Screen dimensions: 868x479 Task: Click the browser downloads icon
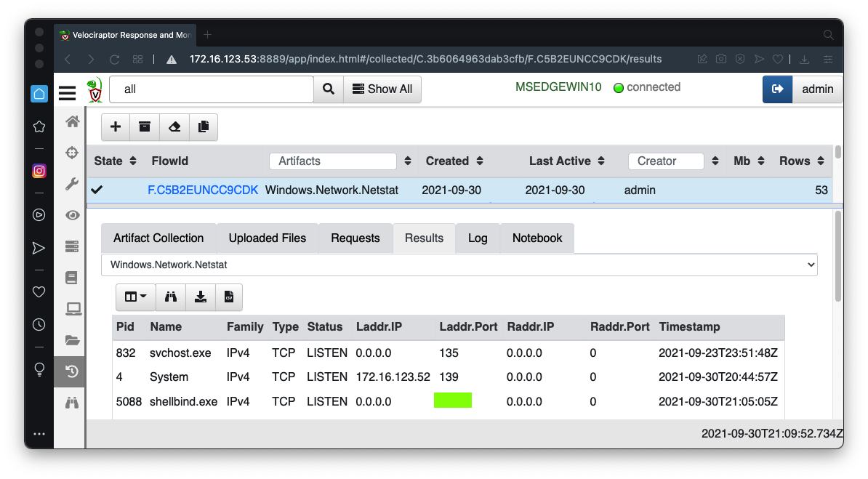coord(804,60)
